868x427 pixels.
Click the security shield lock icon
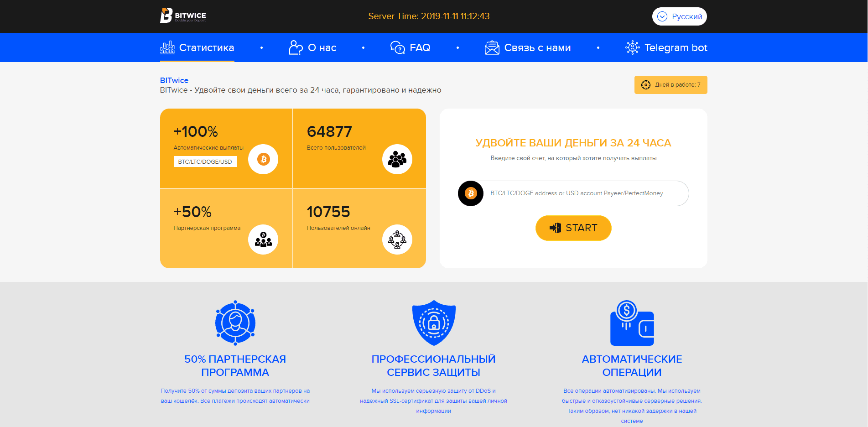434,323
